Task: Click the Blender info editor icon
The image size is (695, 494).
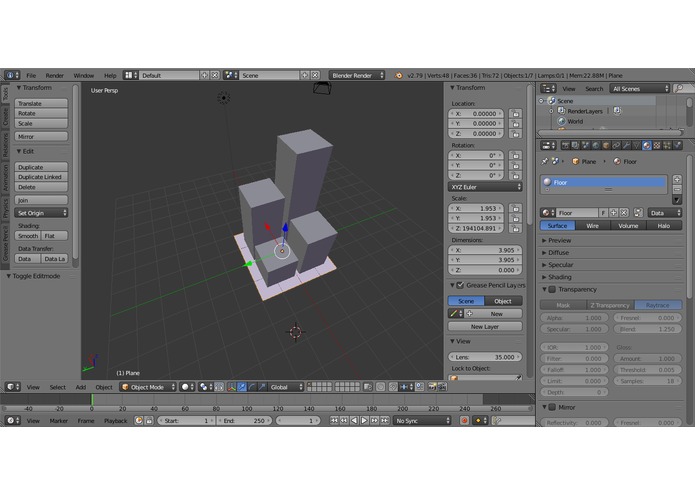Action: (x=12, y=75)
